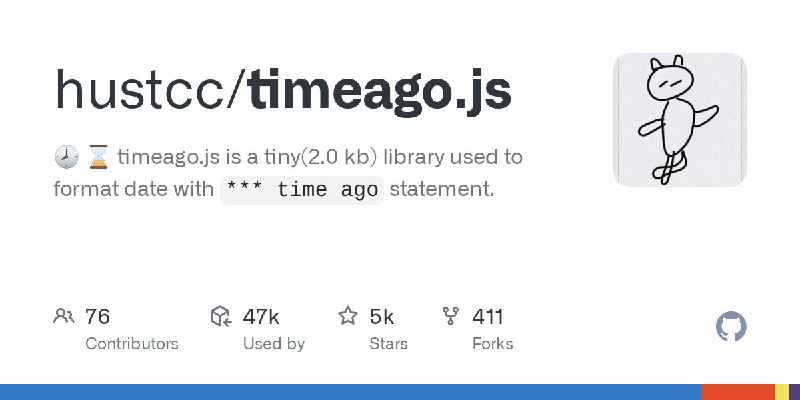The width and height of the screenshot is (800, 400).
Task: Click the clock emoji in description
Action: [x=66, y=157]
